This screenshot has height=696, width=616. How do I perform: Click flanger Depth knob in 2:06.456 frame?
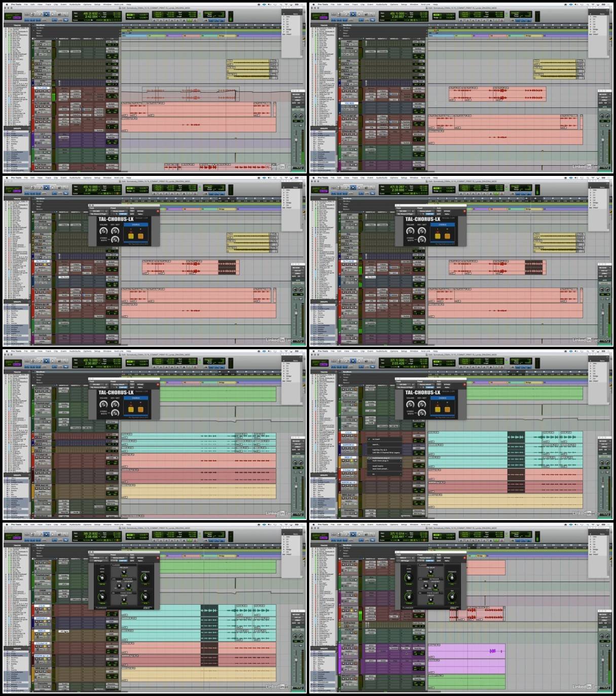pyautogui.click(x=102, y=596)
